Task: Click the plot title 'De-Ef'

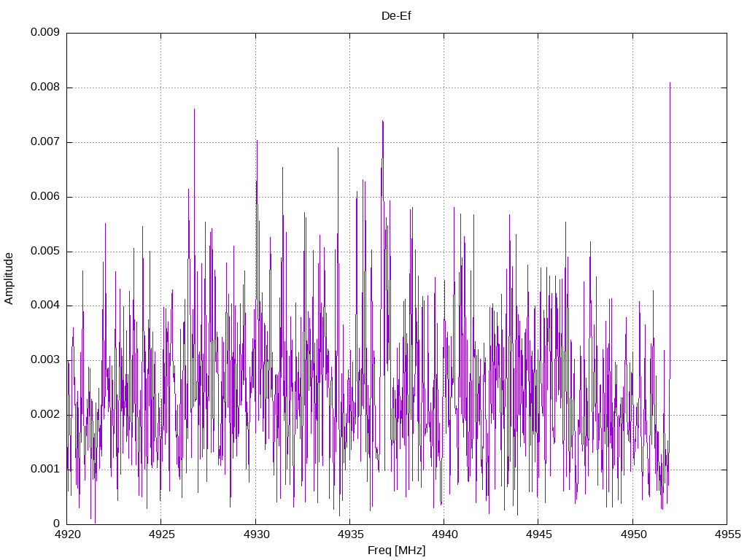Action: 396,16
